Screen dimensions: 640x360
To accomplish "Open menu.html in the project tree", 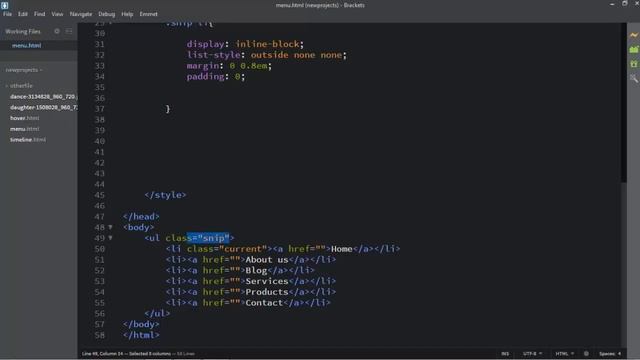I will pos(24,129).
